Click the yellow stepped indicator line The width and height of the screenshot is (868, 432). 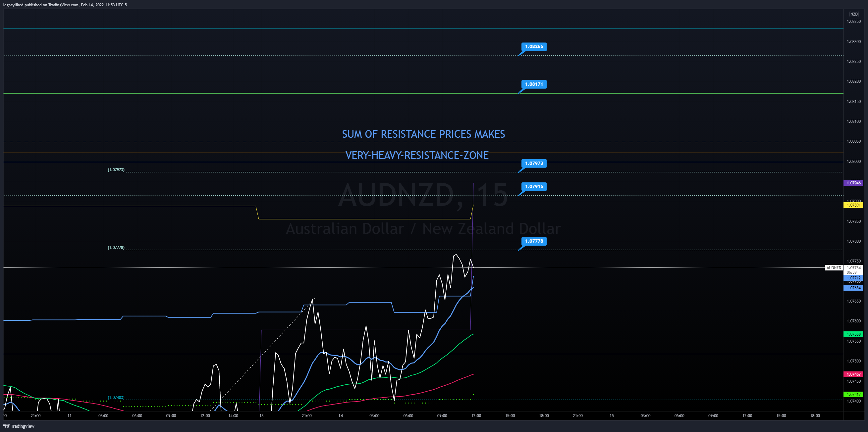coord(364,219)
